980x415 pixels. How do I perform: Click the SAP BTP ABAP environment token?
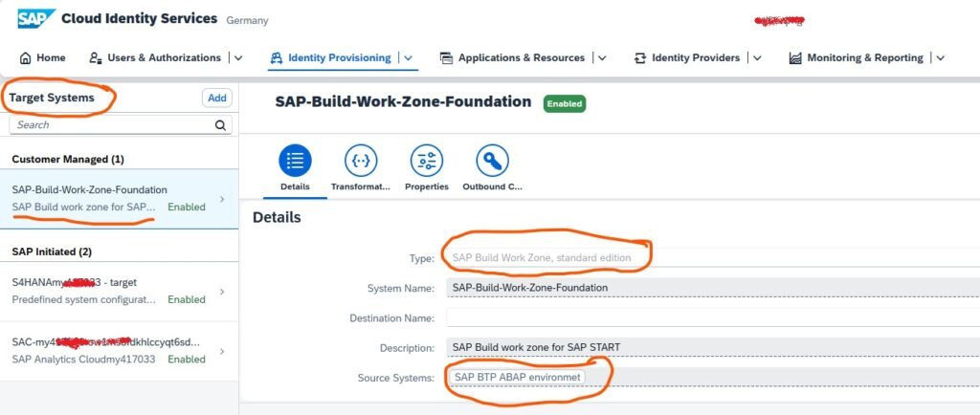[x=518, y=377]
